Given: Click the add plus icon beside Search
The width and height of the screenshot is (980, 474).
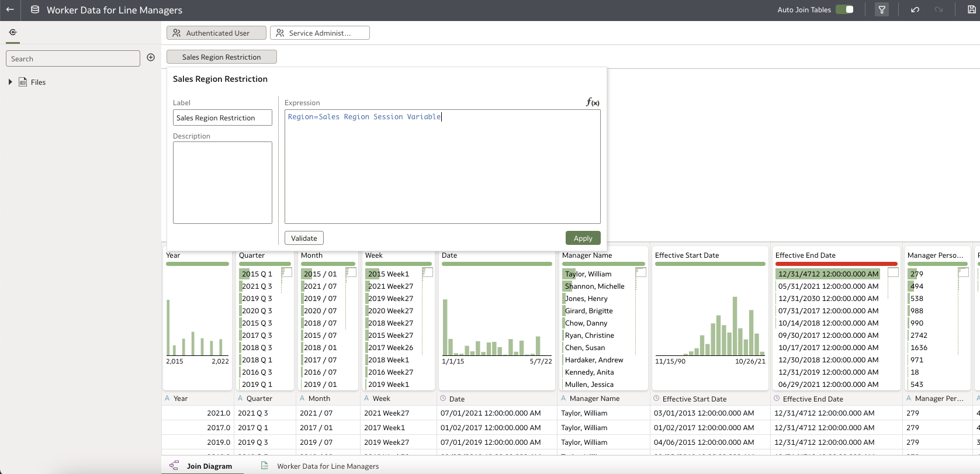Looking at the screenshot, I should 151,57.
